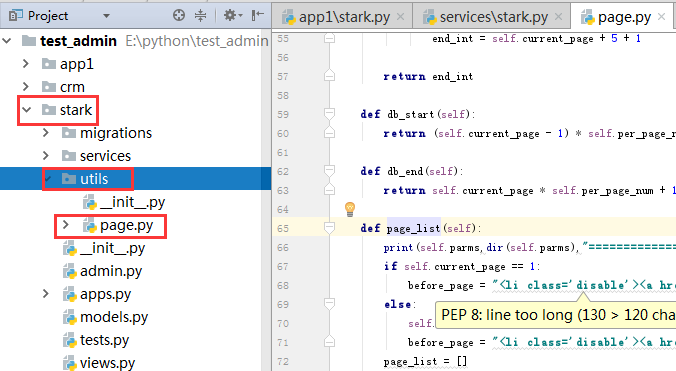676x371 pixels.
Task: Click 'def db_end(self):' on line 62
Action: (x=411, y=171)
